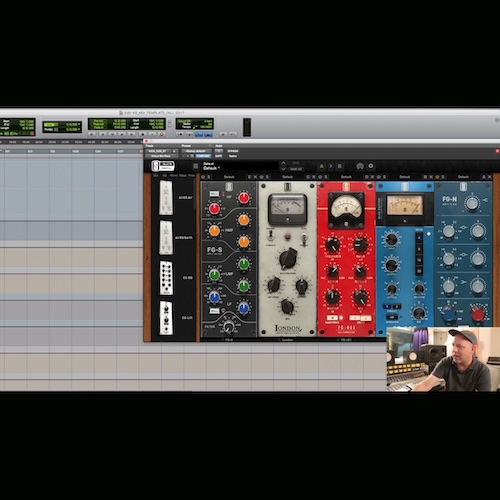This screenshot has width=500, height=500.
Task: Select the CS-Lift module thumbnail
Action: 166,318
